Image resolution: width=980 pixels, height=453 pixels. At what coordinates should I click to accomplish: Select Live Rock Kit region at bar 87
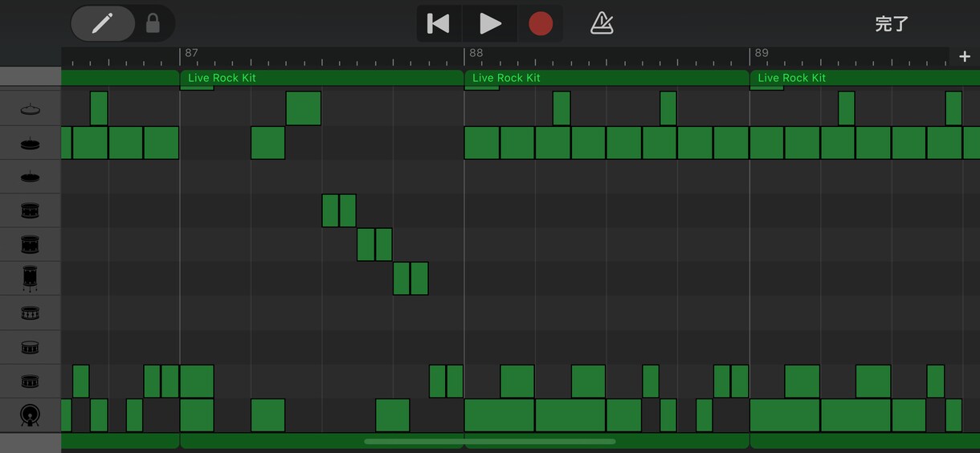pos(321,78)
